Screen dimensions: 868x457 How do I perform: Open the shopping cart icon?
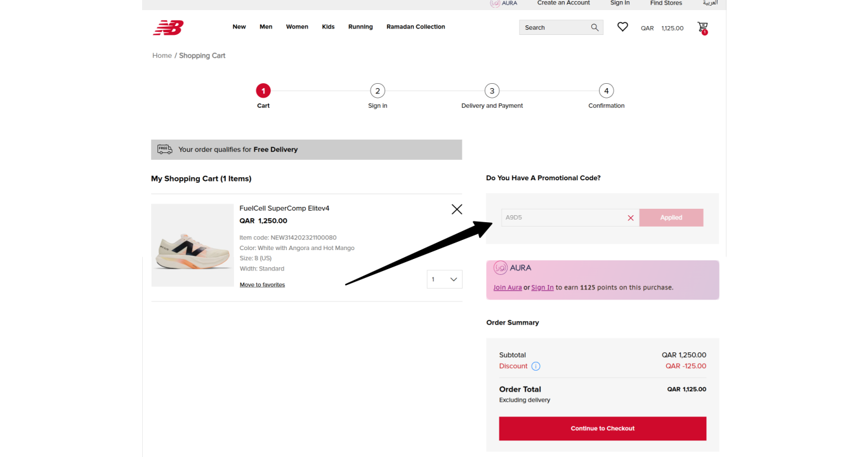click(702, 27)
